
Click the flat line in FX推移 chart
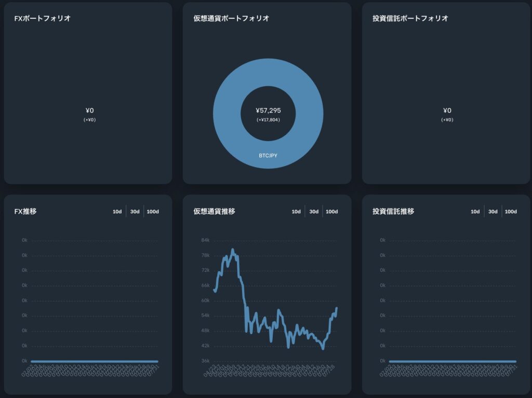[x=94, y=361]
